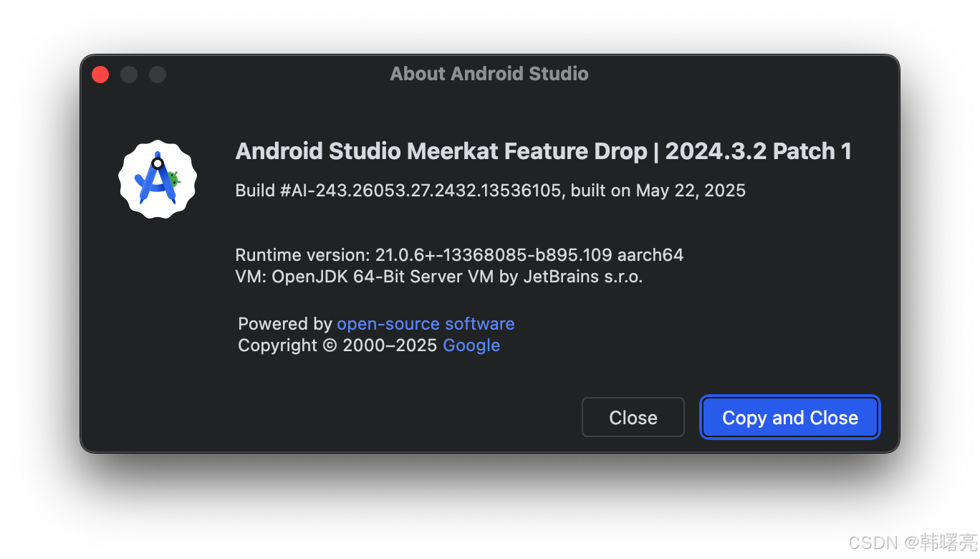Click the grey zoom traffic light button
Viewport: 980px width, 559px height.
pyautogui.click(x=157, y=74)
